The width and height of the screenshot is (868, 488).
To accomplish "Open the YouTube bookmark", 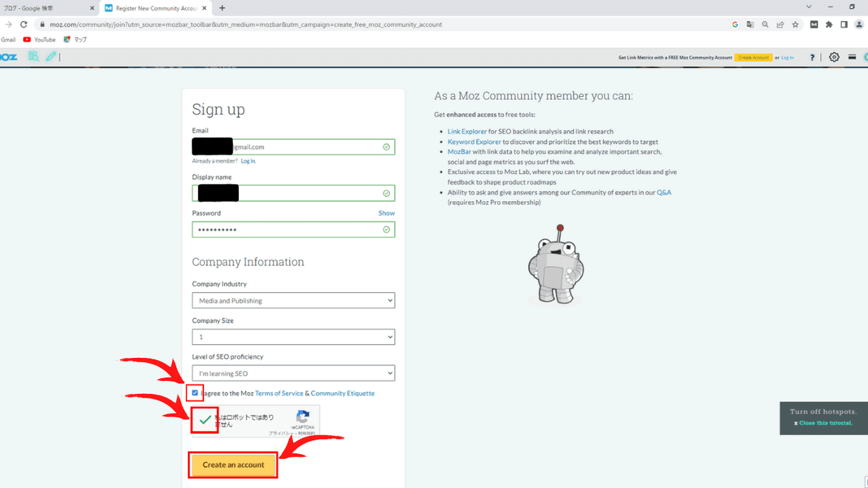I will [39, 40].
